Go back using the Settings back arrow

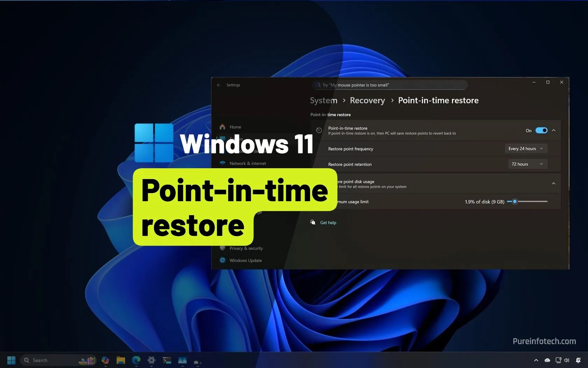219,85
